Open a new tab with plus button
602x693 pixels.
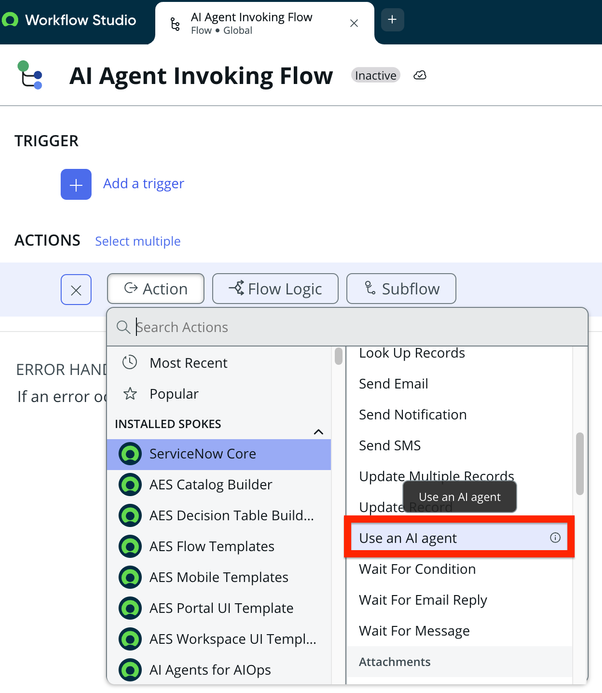(x=392, y=19)
